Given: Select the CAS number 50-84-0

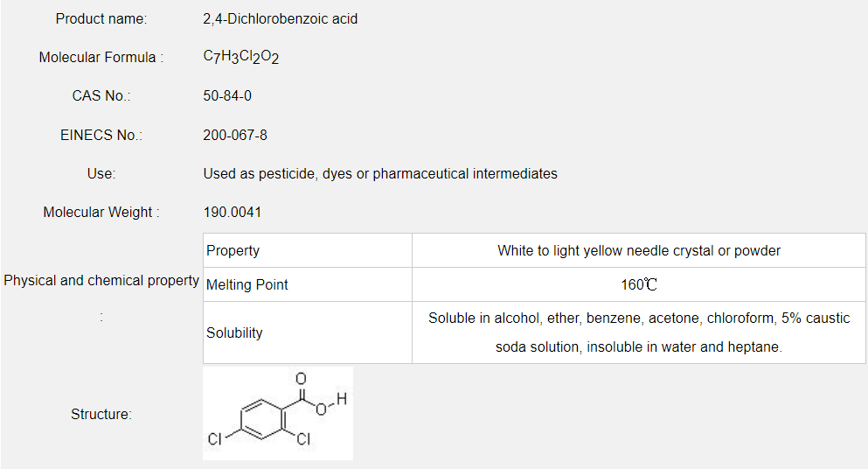Looking at the screenshot, I should [x=227, y=95].
